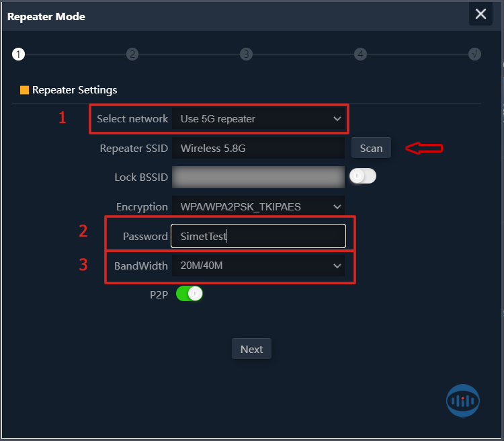504x441 pixels.
Task: Focus the Password input field
Action: tap(258, 237)
